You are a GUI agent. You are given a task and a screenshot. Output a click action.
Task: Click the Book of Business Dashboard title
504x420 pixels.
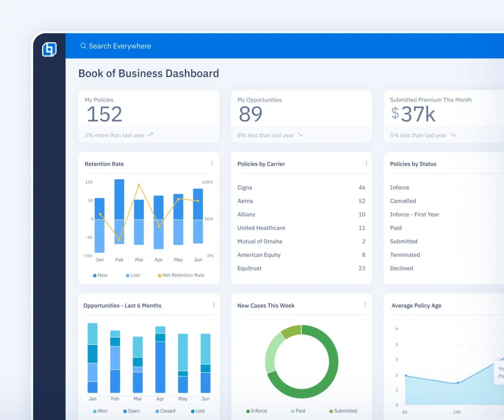pos(148,73)
